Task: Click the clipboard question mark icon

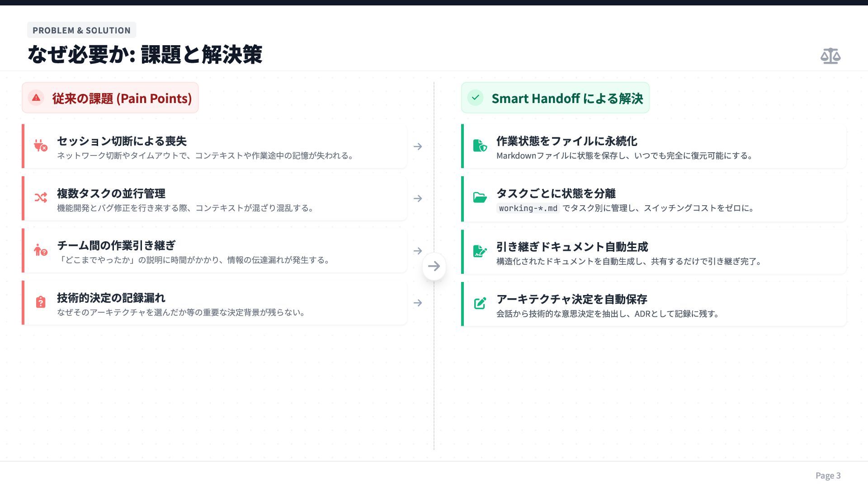Action: 40,302
